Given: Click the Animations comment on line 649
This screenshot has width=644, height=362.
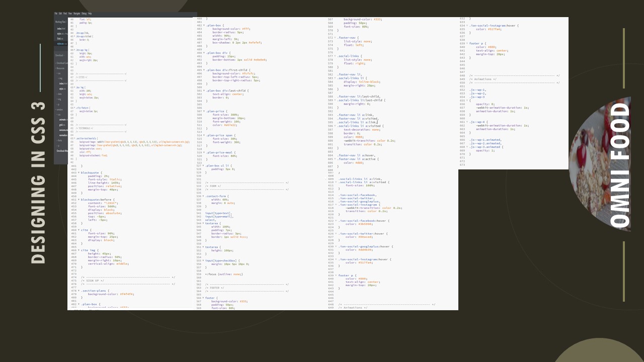Looking at the screenshot, I should click(483, 79).
